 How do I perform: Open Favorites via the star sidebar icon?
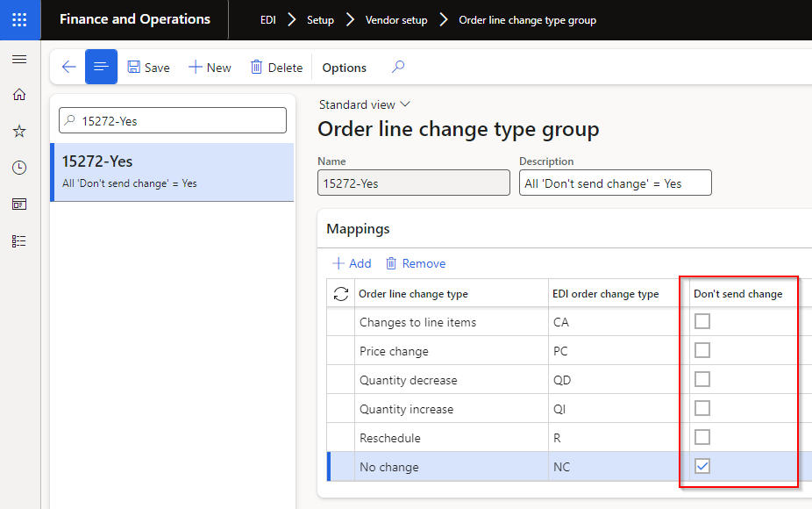click(19, 131)
